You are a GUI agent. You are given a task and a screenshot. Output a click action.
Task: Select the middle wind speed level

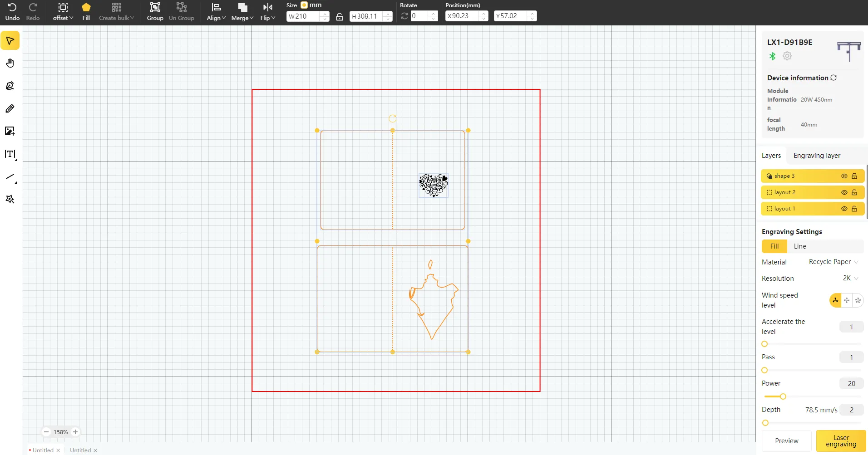(847, 300)
